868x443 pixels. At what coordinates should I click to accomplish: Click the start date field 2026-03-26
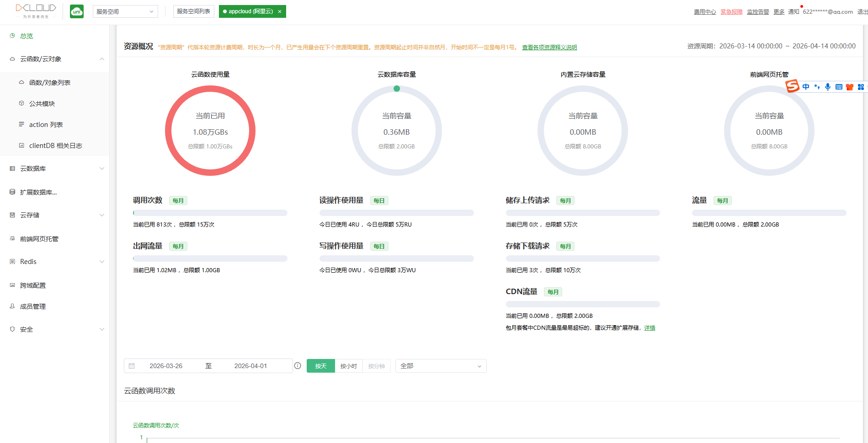coord(166,366)
